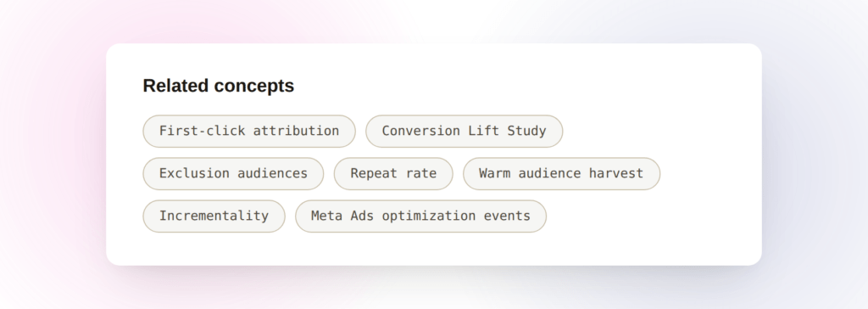The height and width of the screenshot is (309, 868).
Task: Visit the Exclusion audiences related concept
Action: [233, 174]
